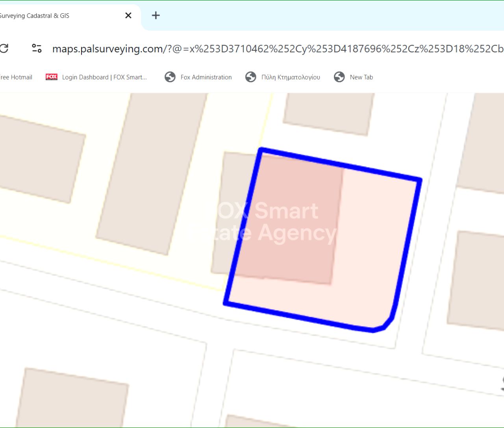View site information icon in address bar

(x=37, y=48)
